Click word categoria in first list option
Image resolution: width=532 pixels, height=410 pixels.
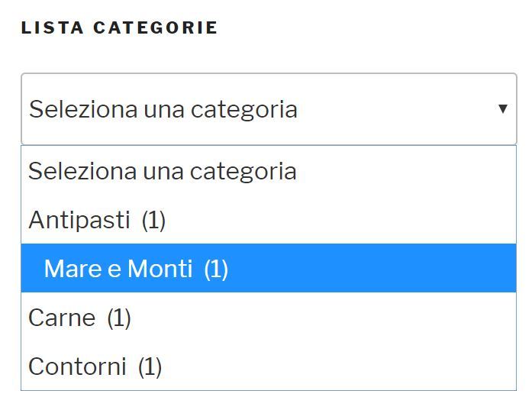(243, 172)
